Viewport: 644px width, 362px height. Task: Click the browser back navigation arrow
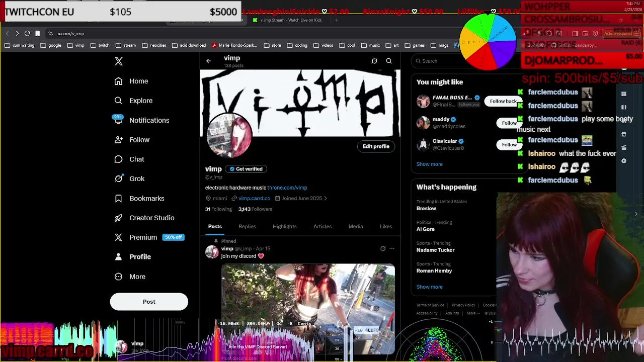(7, 34)
